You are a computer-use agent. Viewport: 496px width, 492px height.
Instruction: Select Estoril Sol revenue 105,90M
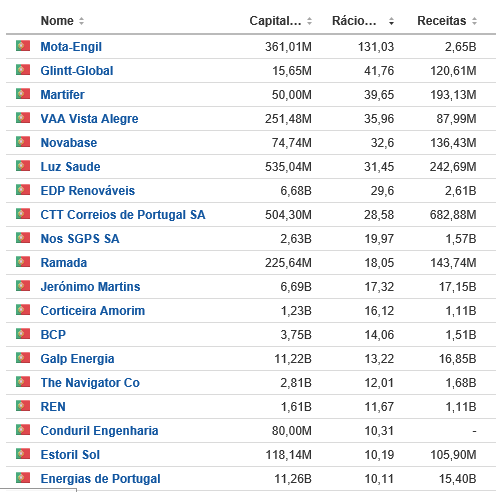click(x=453, y=455)
